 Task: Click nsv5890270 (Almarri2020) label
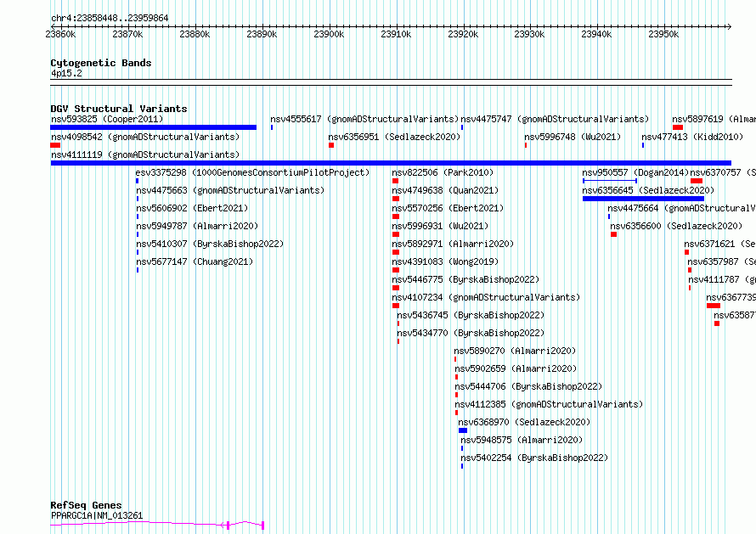(515, 351)
